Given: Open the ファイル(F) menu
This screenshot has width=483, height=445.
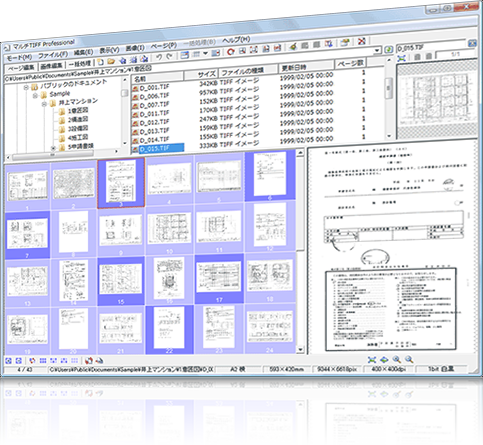Looking at the screenshot, I should click(52, 55).
